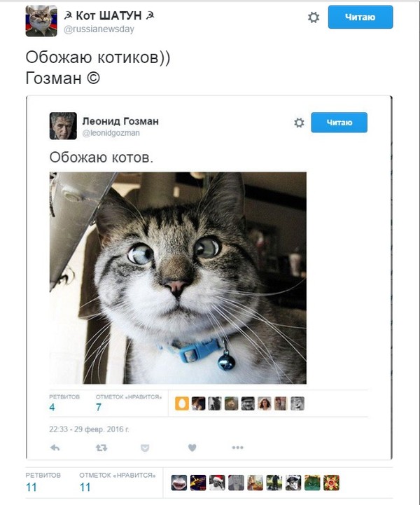Viewport: 420px width, 505px height.
Task: Open Кот ШАТУН profile avatar
Action: click(x=41, y=21)
